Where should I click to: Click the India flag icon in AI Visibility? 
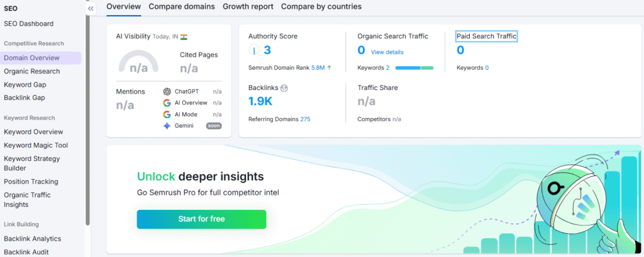pyautogui.click(x=184, y=37)
